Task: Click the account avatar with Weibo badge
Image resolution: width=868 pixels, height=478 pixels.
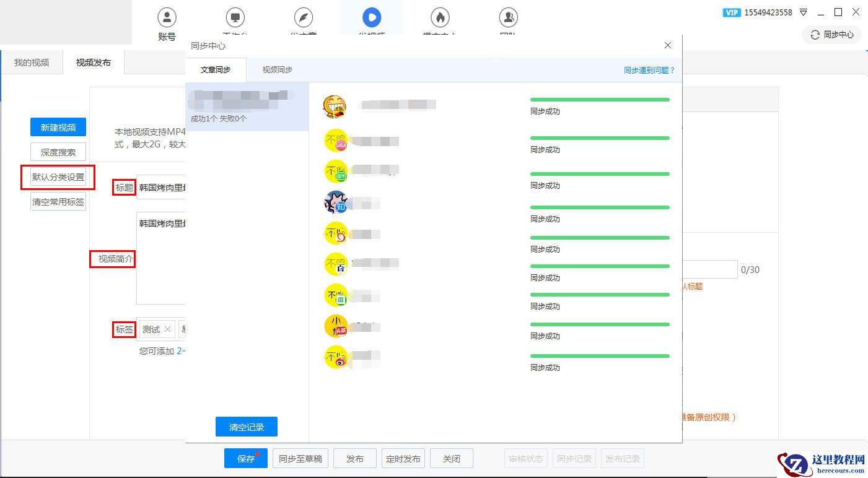Action: point(336,357)
